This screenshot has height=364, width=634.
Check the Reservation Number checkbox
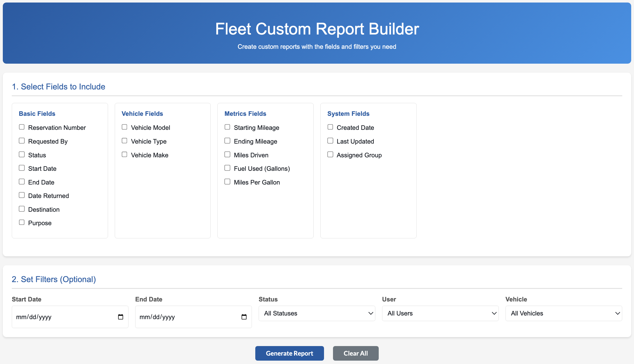pos(22,127)
